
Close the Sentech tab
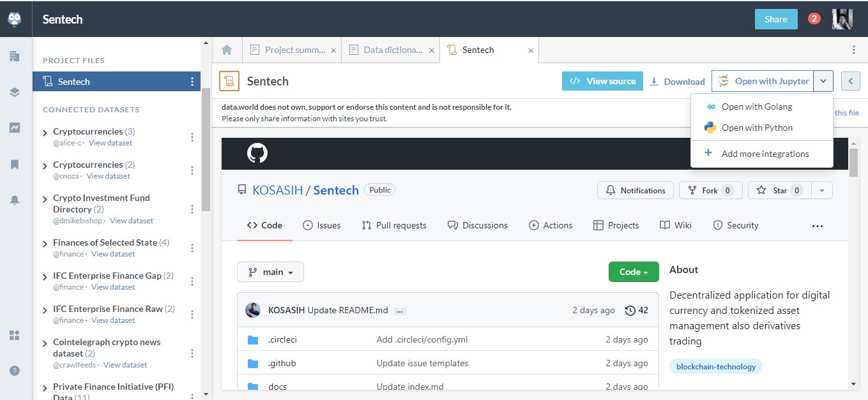coord(530,50)
